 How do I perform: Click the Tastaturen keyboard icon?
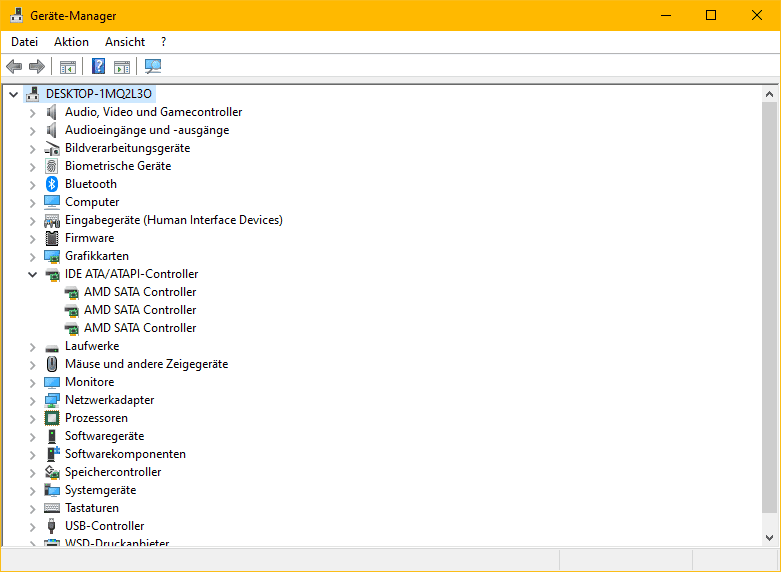(52, 508)
